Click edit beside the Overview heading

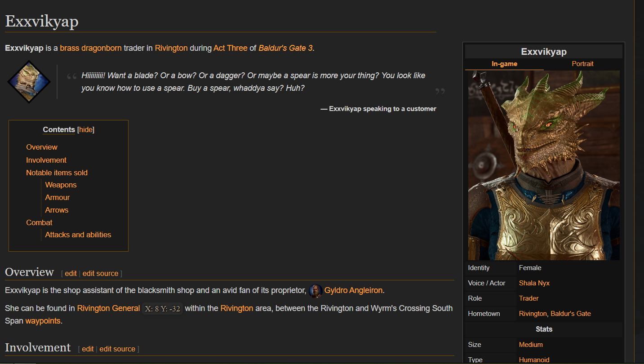(x=71, y=273)
